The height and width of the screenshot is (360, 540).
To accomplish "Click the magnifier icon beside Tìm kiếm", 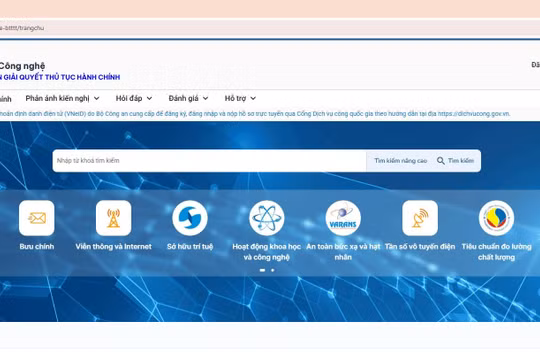I will [x=440, y=161].
